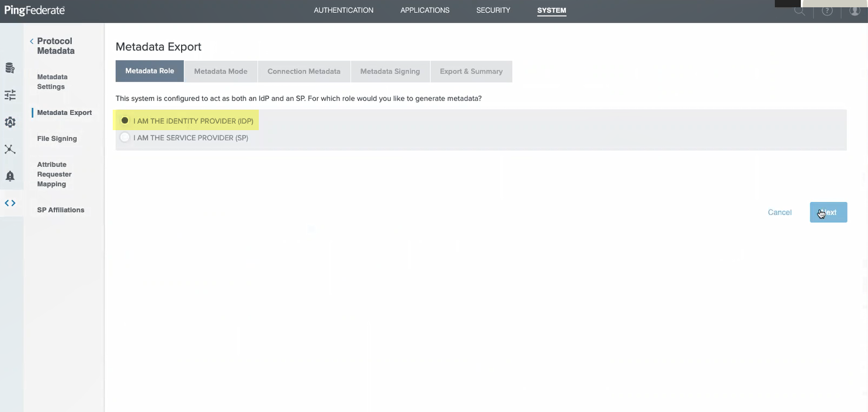The height and width of the screenshot is (412, 868).
Task: Open the Authentication menu
Action: [x=343, y=11]
